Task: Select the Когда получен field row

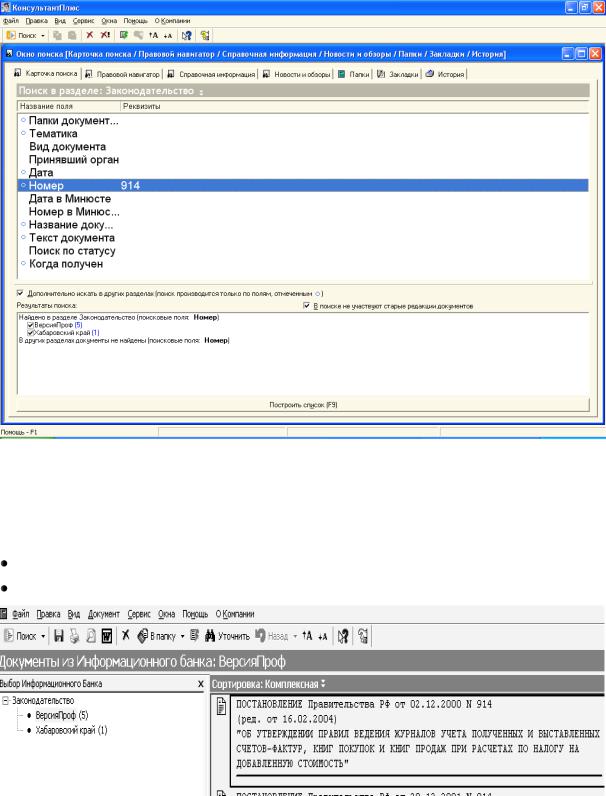Action: 303,264
